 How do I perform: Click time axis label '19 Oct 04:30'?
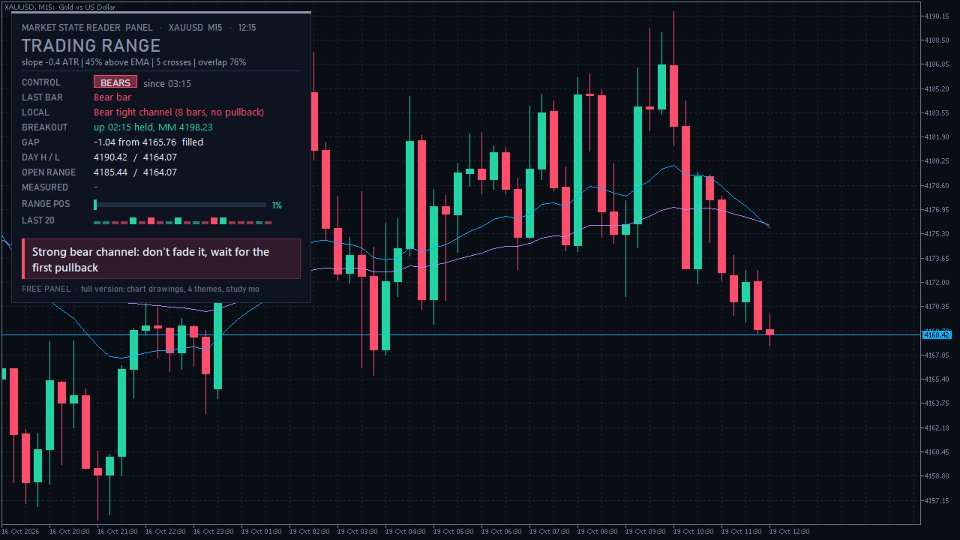coord(405,531)
